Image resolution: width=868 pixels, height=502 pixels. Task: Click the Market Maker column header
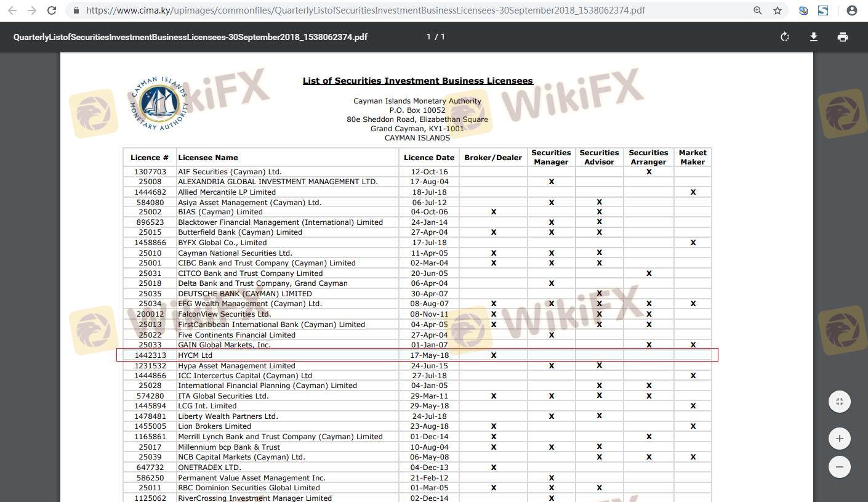point(693,157)
